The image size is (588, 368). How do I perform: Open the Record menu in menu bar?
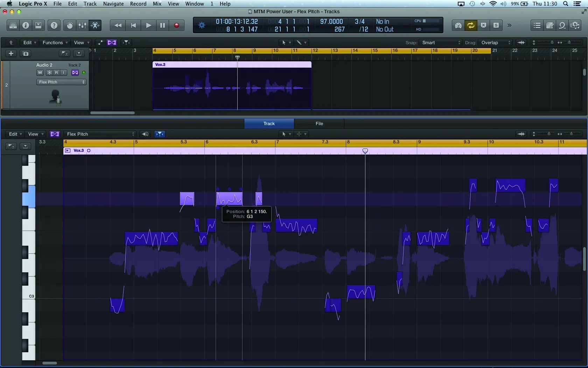tap(138, 4)
